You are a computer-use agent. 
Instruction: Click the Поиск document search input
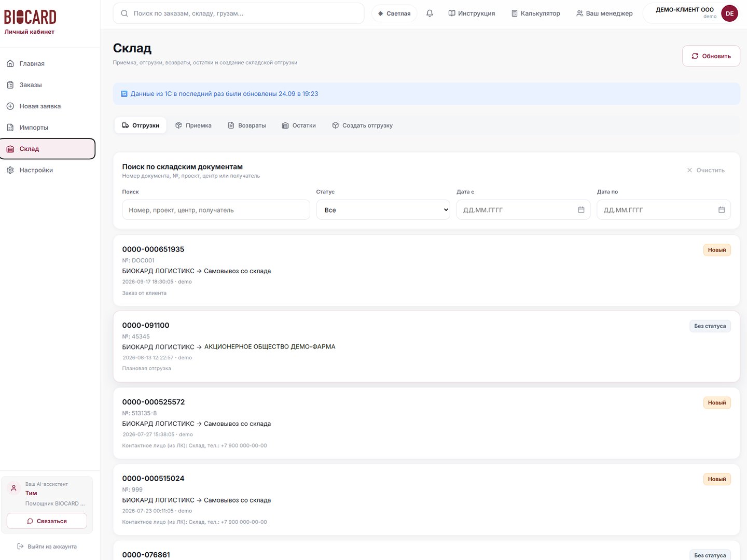tap(216, 210)
